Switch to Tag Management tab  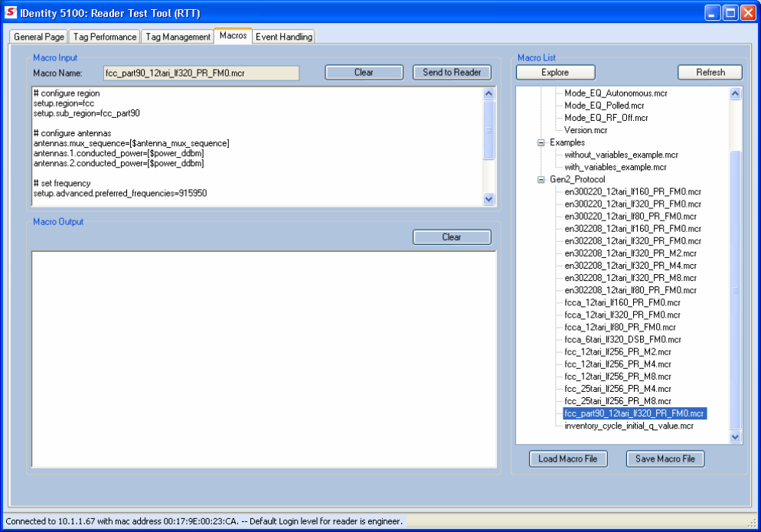(178, 37)
